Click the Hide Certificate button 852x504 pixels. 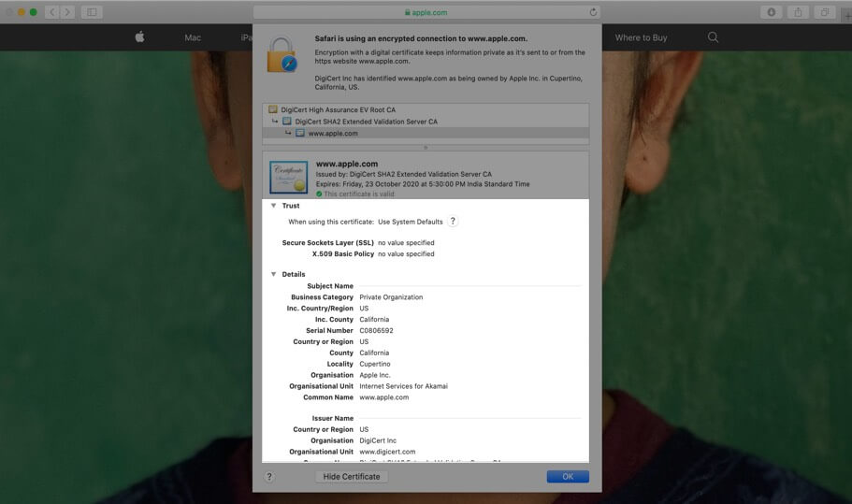(x=352, y=476)
